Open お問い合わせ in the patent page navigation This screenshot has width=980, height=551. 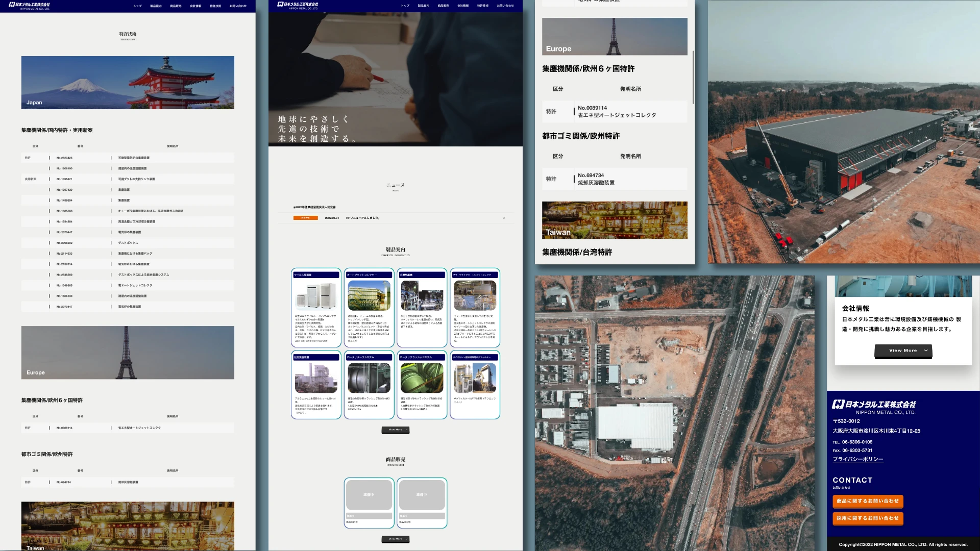238,6
